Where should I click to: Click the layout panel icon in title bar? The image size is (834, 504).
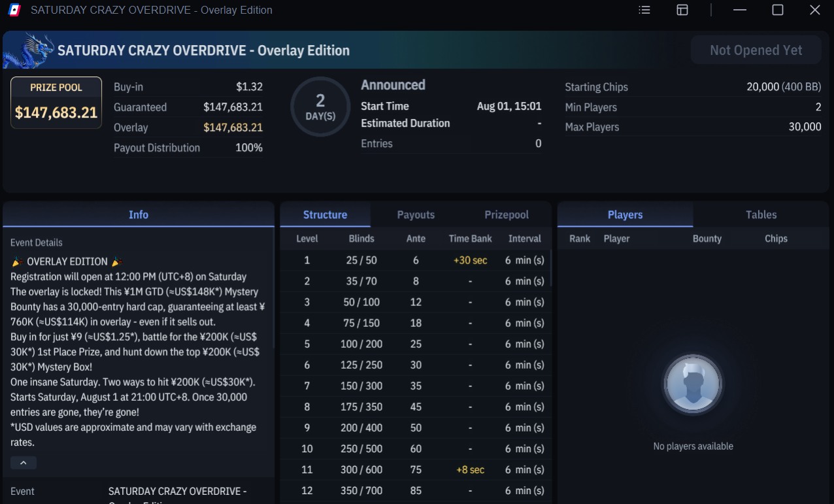(x=682, y=10)
